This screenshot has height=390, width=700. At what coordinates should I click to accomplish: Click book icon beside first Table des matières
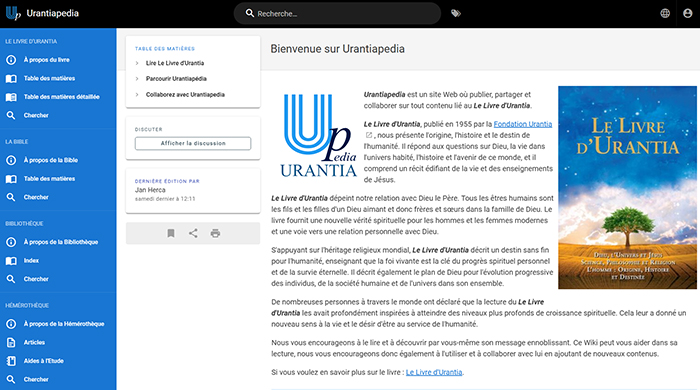pos(11,79)
